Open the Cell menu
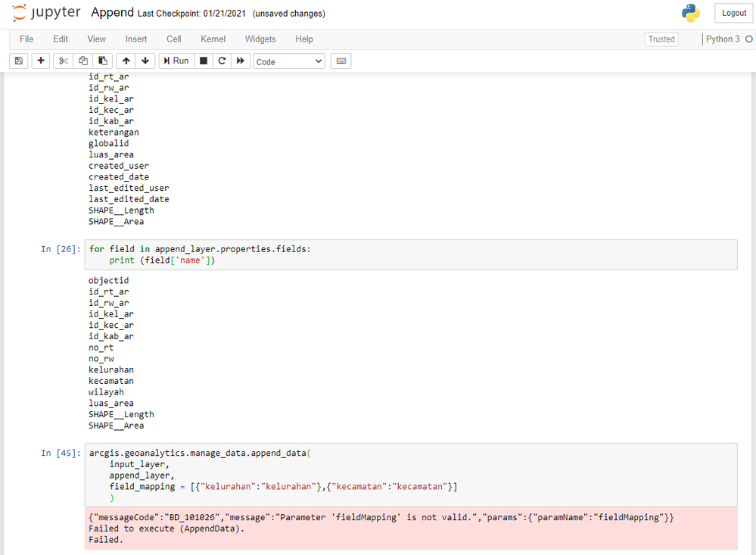Screen dimensions: 756x555 [173, 39]
